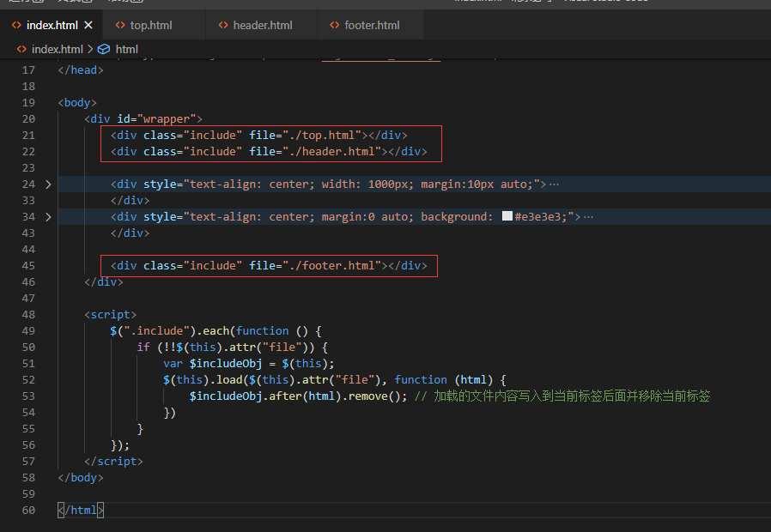Click the Chinese comment on line 53
Viewport: 771px width, 532px height.
click(x=562, y=396)
